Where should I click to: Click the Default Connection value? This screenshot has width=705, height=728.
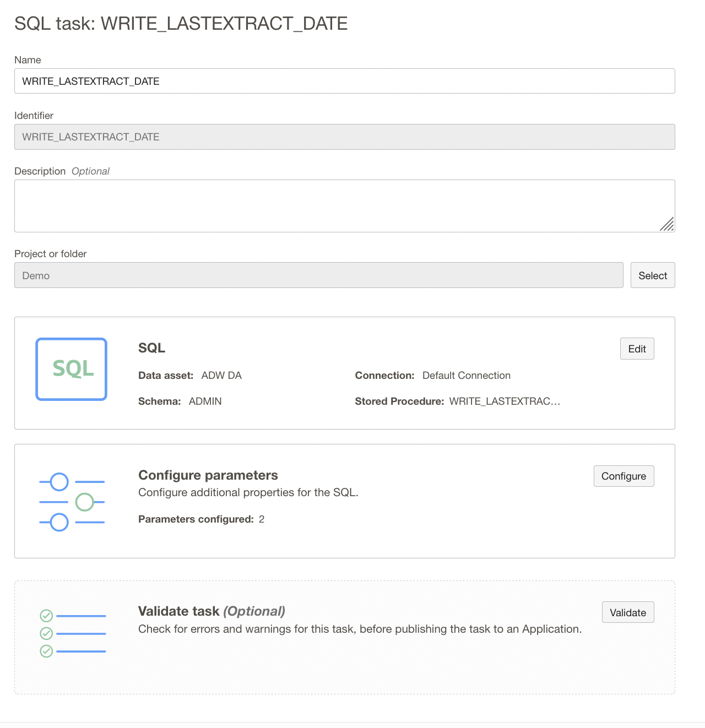466,375
